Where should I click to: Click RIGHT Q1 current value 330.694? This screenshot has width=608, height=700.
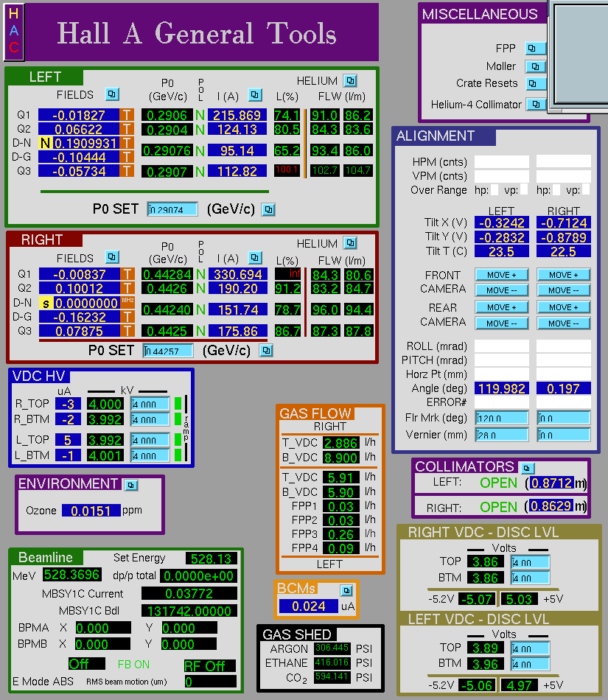point(237,274)
